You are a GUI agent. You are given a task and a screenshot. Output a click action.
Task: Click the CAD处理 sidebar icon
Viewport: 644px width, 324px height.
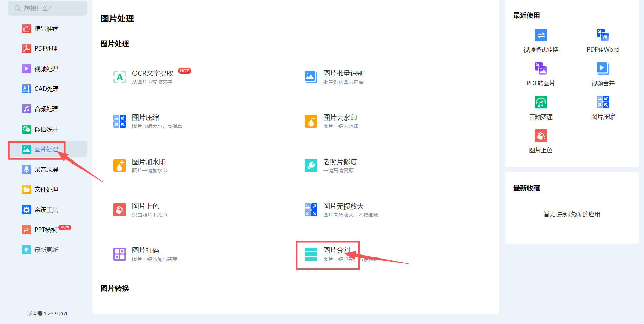tap(26, 89)
